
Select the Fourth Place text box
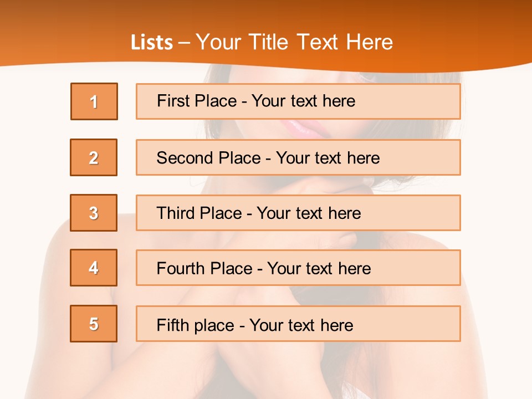click(x=298, y=268)
